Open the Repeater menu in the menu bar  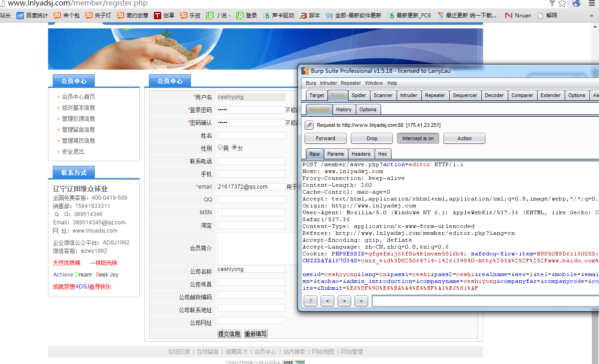coord(351,83)
